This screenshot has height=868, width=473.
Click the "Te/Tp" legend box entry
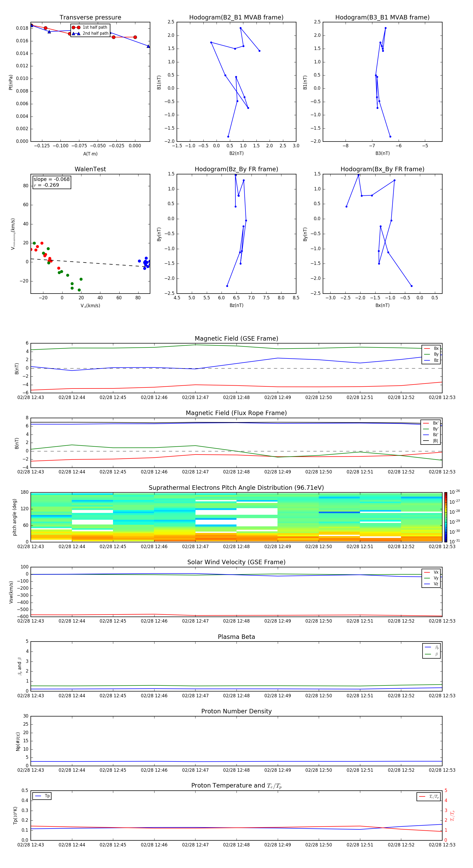(x=429, y=796)
